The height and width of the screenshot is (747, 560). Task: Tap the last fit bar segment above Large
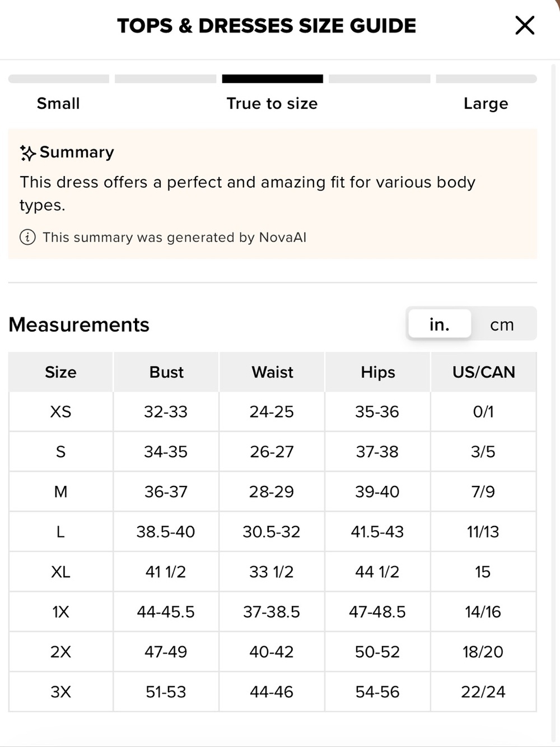click(x=486, y=79)
